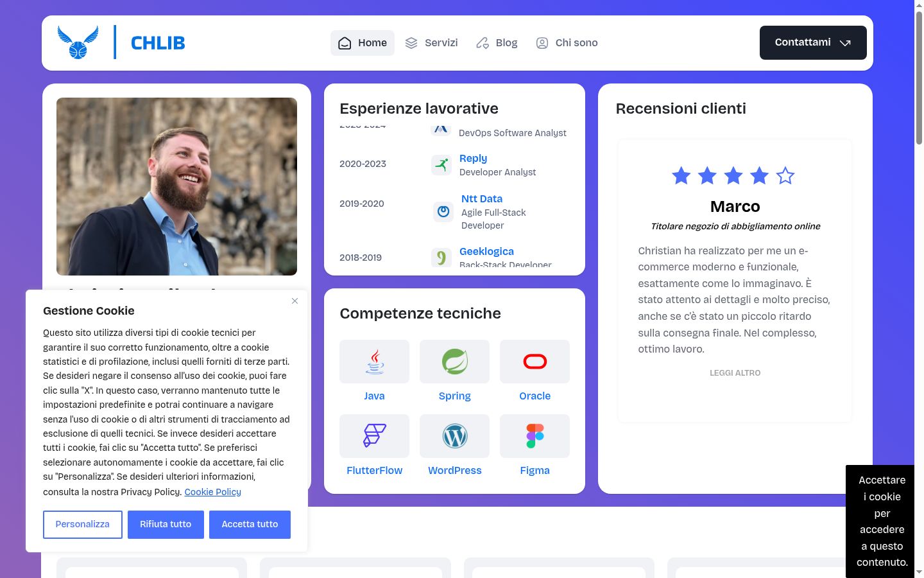This screenshot has height=578, width=924.
Task: Click the Reply company logo icon
Action: (441, 165)
